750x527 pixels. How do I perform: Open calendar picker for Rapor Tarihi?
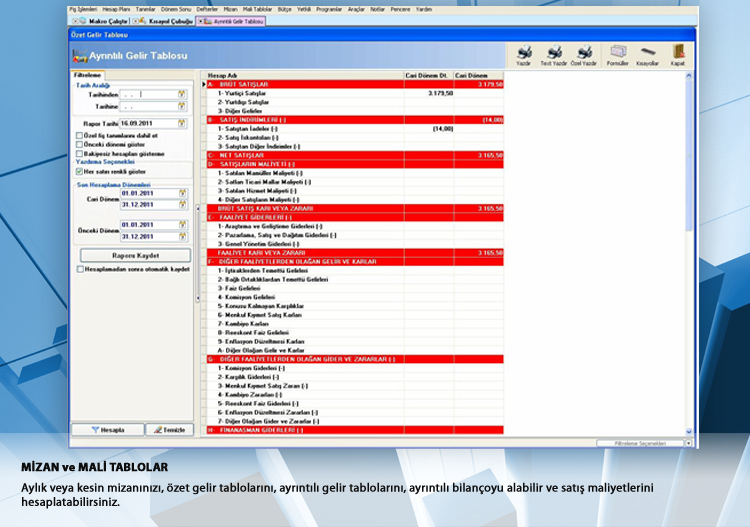(x=182, y=123)
